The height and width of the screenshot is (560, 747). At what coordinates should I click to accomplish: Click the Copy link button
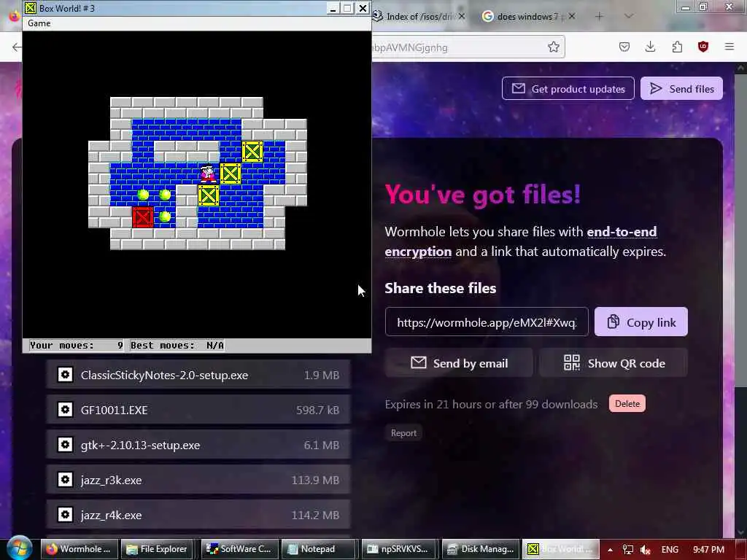click(x=640, y=322)
